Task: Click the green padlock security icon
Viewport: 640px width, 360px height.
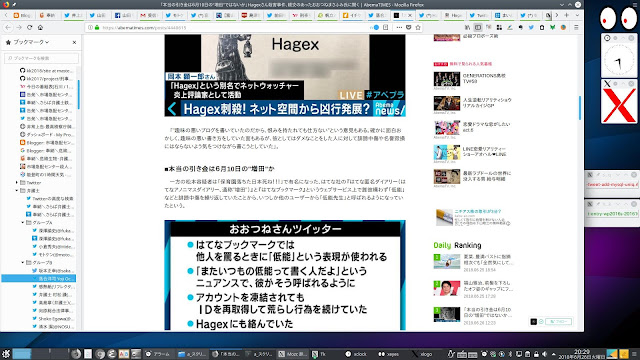Action: [x=97, y=27]
